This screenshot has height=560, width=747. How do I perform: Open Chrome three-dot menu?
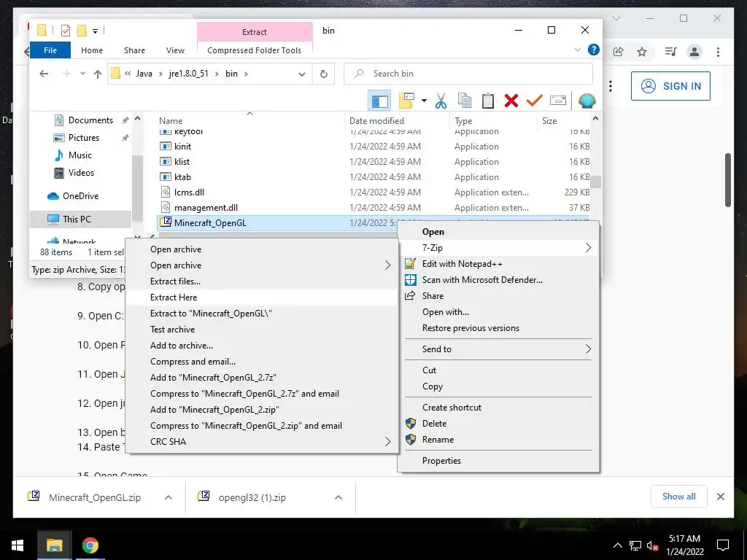[718, 52]
